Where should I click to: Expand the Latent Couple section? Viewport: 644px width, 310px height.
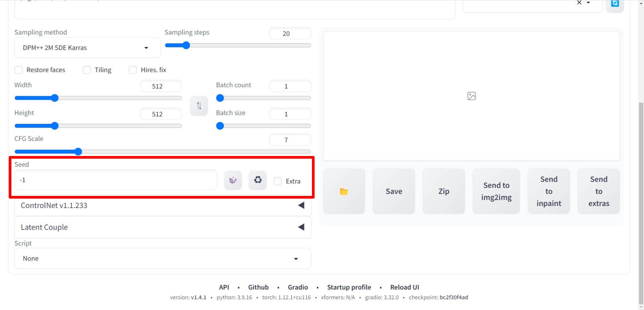[x=163, y=227]
